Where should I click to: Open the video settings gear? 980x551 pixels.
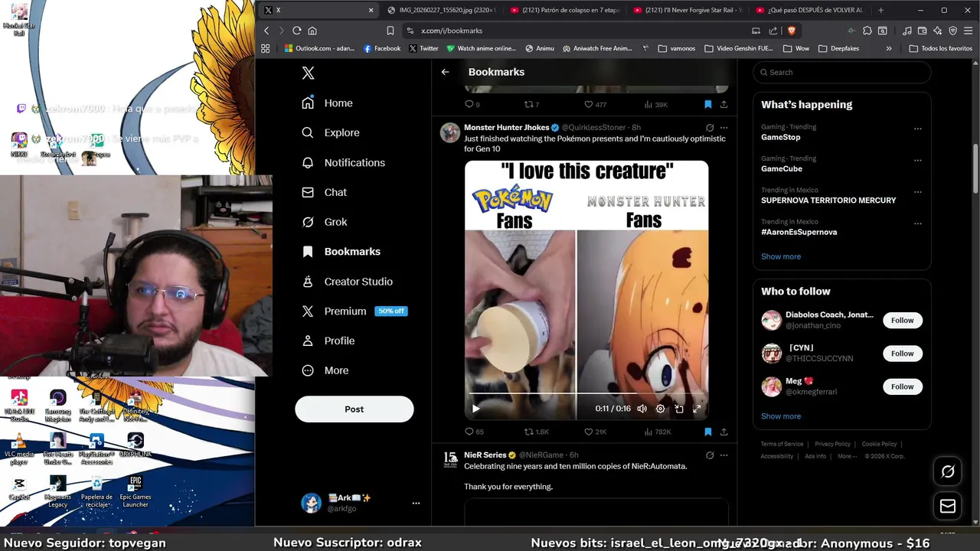pyautogui.click(x=660, y=409)
